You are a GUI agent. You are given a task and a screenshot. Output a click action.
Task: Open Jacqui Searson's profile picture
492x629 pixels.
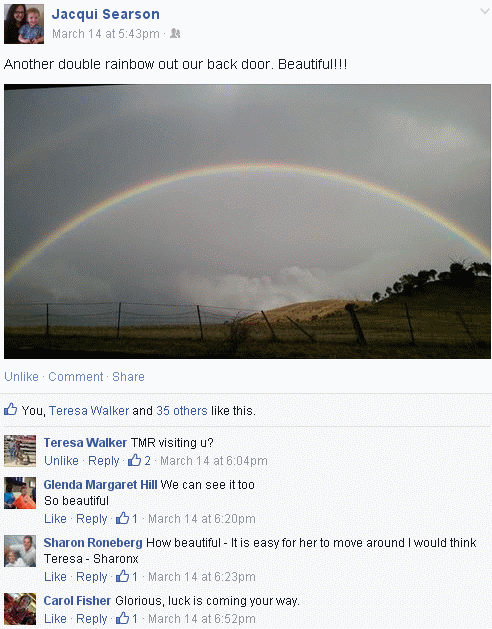[24, 24]
